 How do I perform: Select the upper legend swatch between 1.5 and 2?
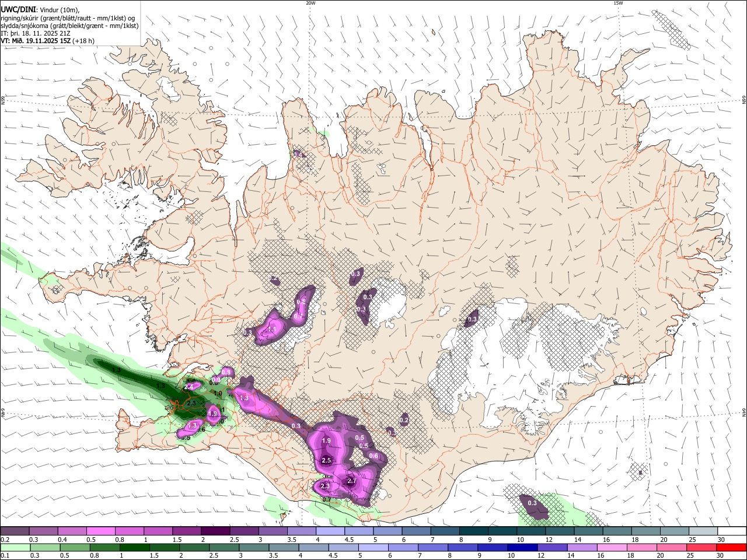pyautogui.click(x=187, y=531)
